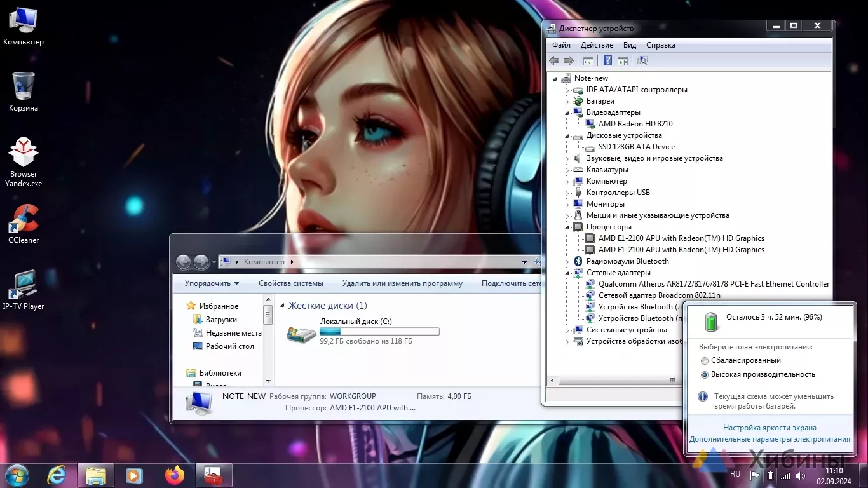The height and width of the screenshot is (488, 868).
Task: Collapse the Дисковые устройства node
Action: [567, 136]
